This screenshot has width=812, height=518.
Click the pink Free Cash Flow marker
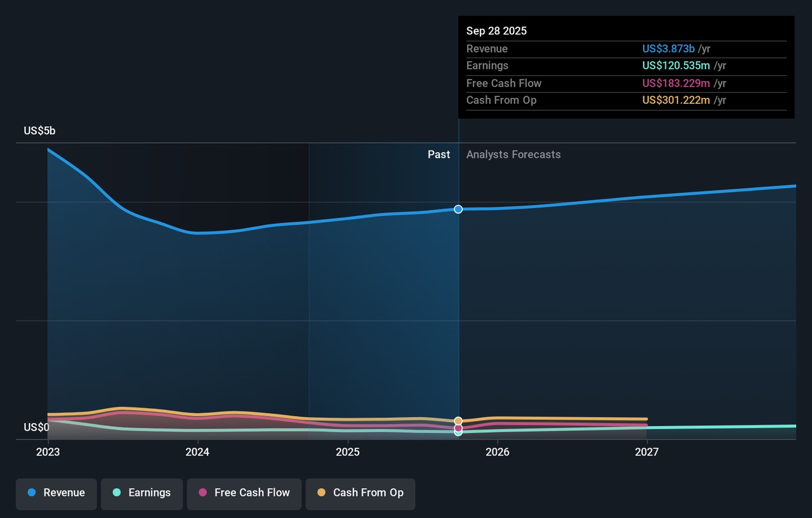coord(458,428)
